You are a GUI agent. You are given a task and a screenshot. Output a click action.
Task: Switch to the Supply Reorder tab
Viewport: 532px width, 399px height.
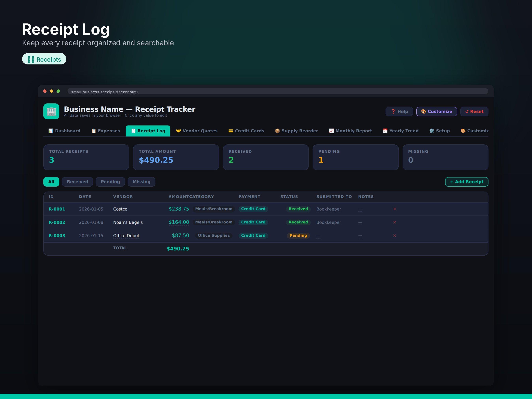[297, 131]
